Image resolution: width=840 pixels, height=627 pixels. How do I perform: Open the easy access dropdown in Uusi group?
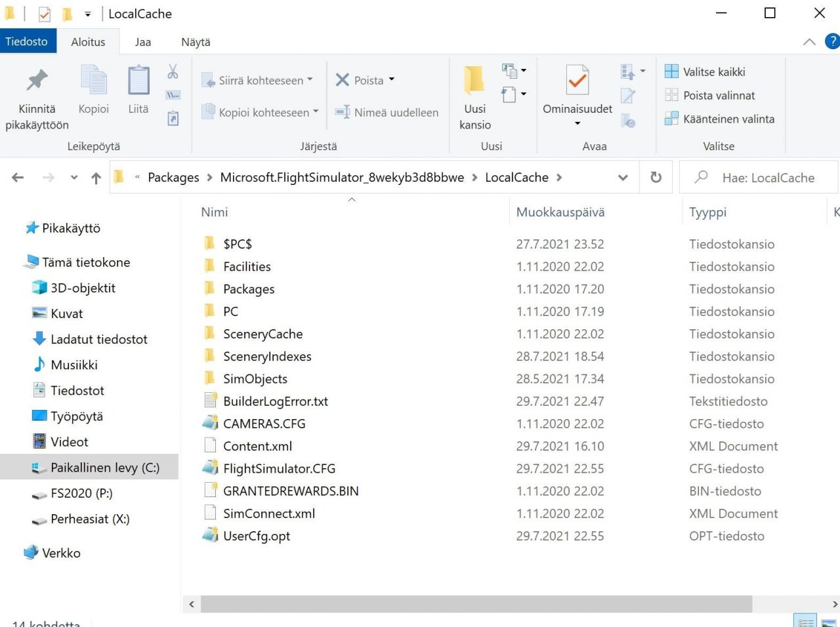tap(514, 94)
